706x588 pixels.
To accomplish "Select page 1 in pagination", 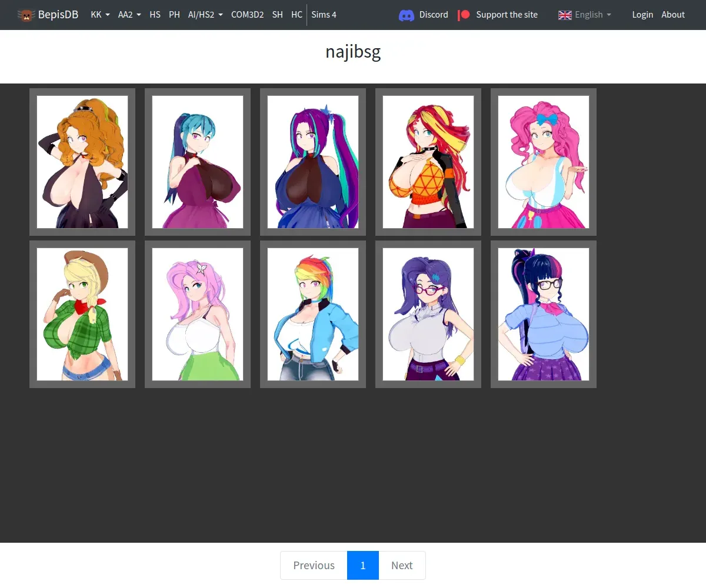I will (363, 565).
